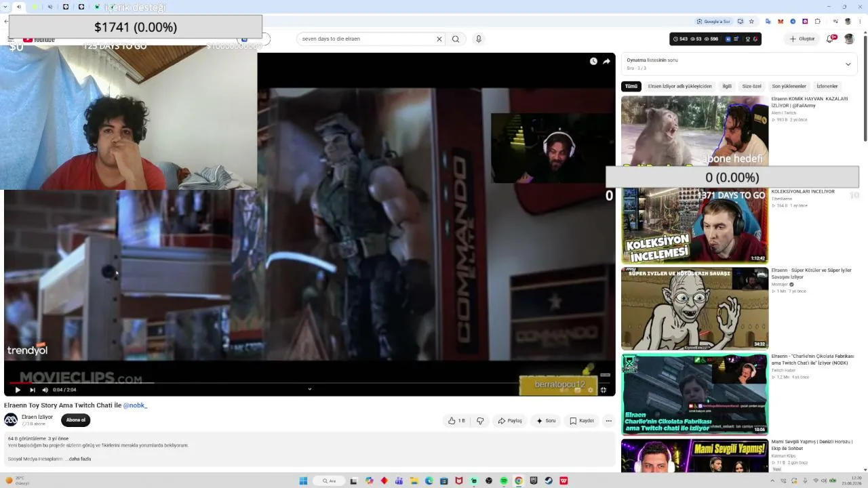The image size is (868, 488).
Task: Open the Charlie'nin Çikolata Fabrikası thumbnail
Action: pyautogui.click(x=694, y=394)
